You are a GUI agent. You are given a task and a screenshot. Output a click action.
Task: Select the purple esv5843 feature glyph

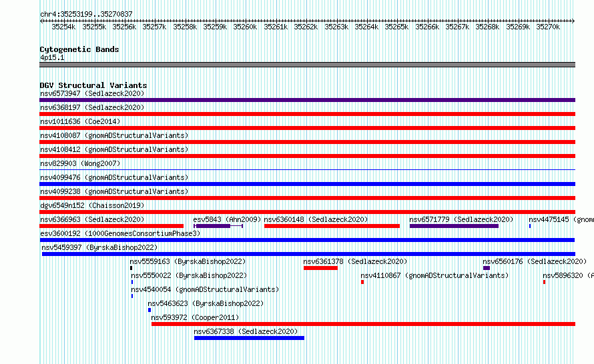coord(218,226)
